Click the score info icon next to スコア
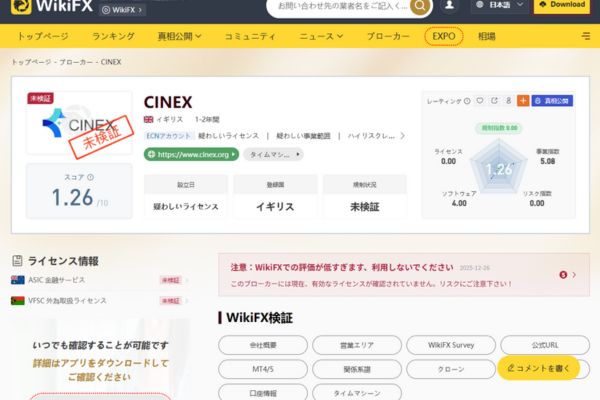 pos(91,177)
